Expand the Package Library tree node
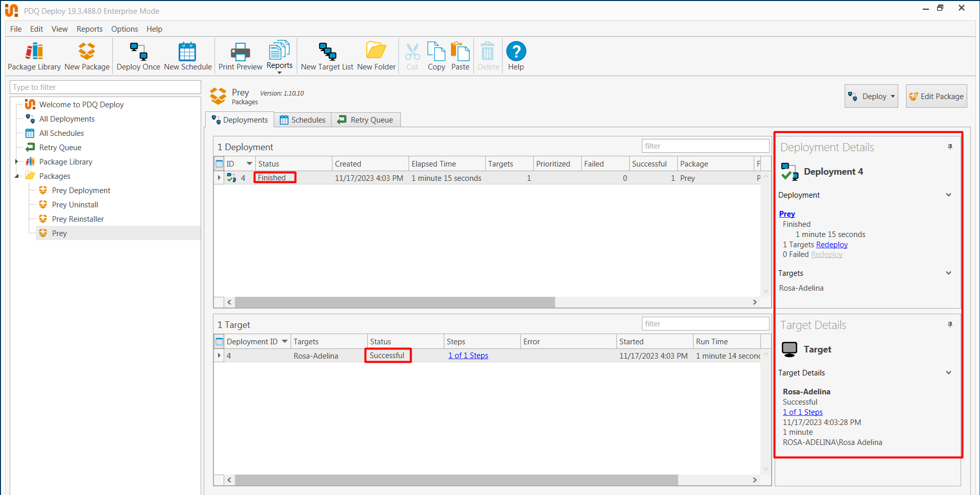 (16, 162)
